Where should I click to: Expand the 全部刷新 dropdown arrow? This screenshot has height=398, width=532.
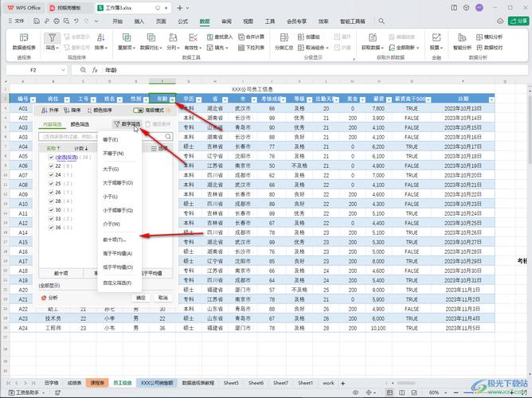pos(417,48)
